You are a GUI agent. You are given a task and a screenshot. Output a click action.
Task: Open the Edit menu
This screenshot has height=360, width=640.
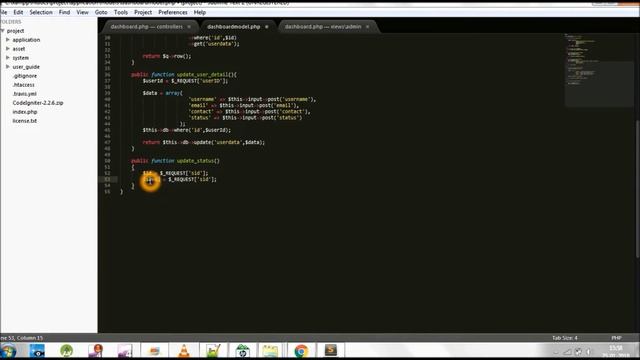[x=18, y=12]
